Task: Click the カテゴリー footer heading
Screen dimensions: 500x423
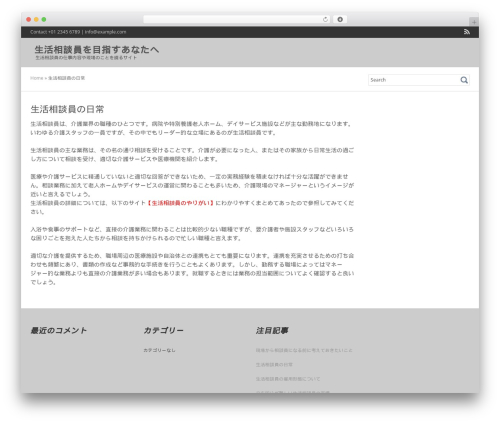Action: [163, 331]
